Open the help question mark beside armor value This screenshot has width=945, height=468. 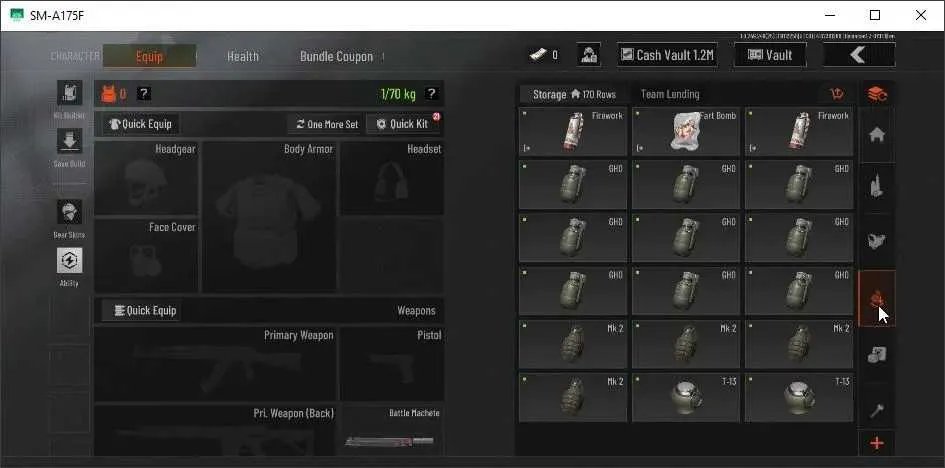click(x=143, y=93)
